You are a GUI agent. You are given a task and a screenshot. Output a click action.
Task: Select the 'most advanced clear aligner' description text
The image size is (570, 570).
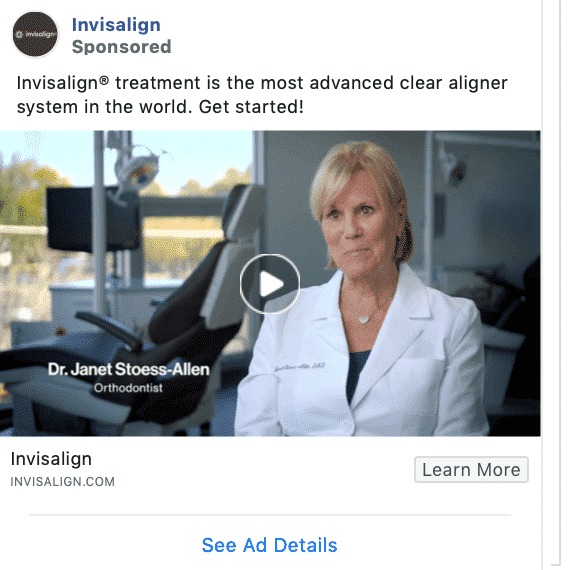click(384, 83)
